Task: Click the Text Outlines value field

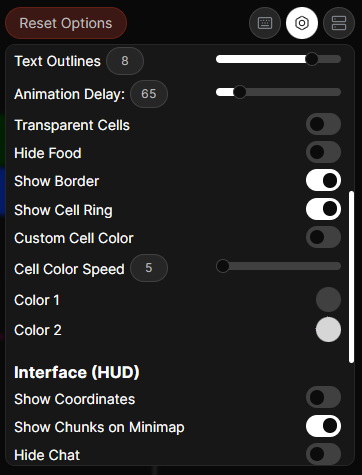Action: tap(125, 61)
